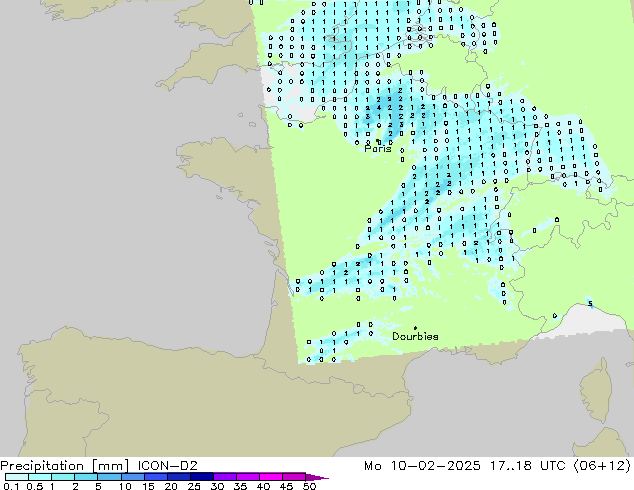The width and height of the screenshot is (634, 490).
Task: Pick the legend swatch between 35 and 40
Action: click(248, 477)
